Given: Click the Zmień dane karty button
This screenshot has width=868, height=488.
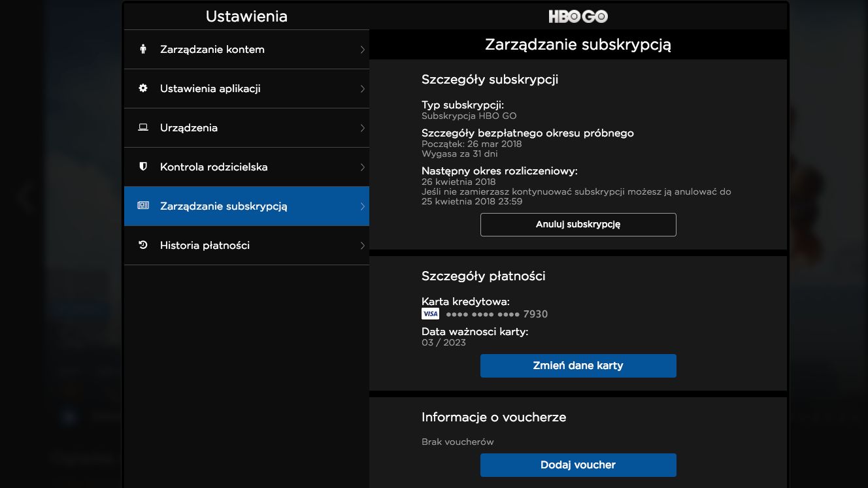Looking at the screenshot, I should tap(578, 366).
